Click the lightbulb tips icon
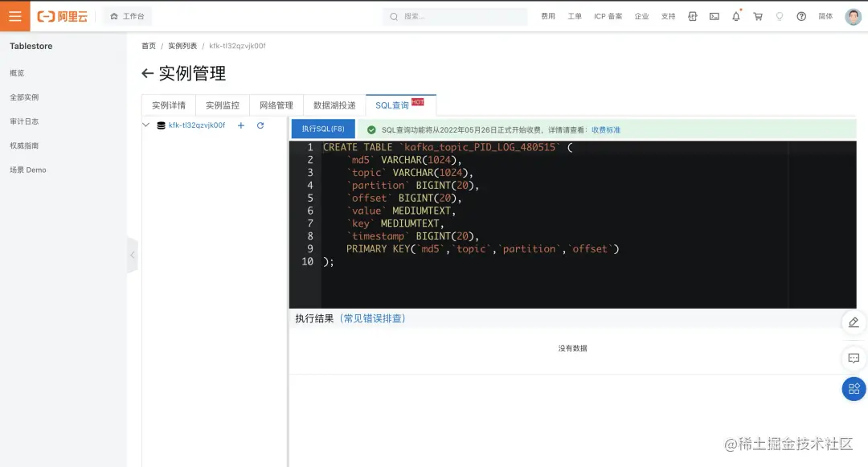Viewport: 868px width, 467px height. click(x=780, y=17)
